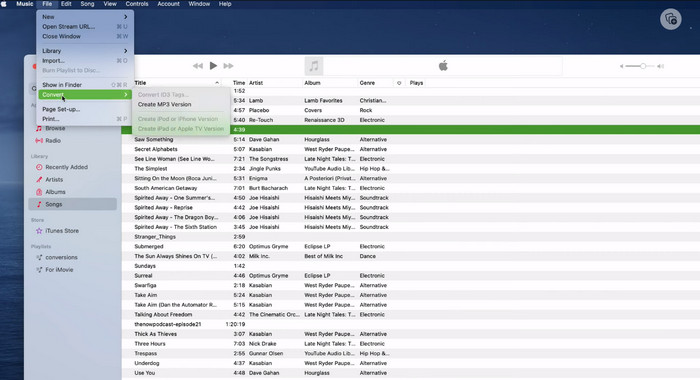Click the low volume speaker icon
Viewport: 700px width, 380px height.
[621, 66]
